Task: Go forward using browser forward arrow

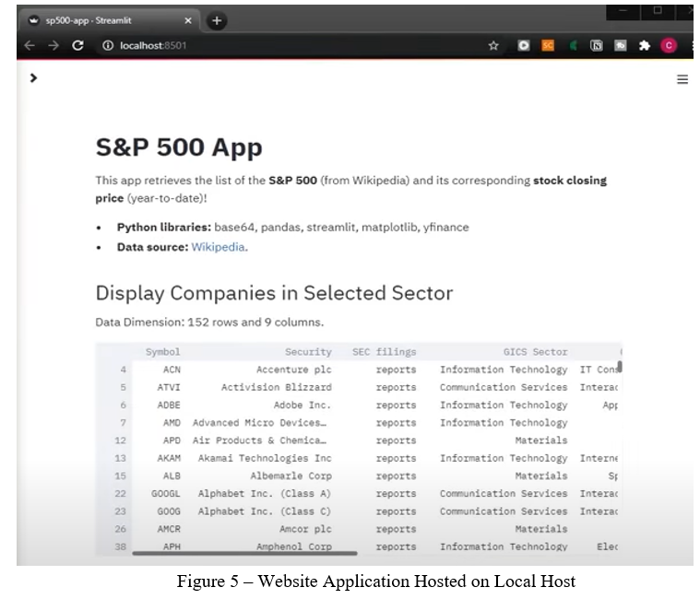Action: tap(53, 45)
